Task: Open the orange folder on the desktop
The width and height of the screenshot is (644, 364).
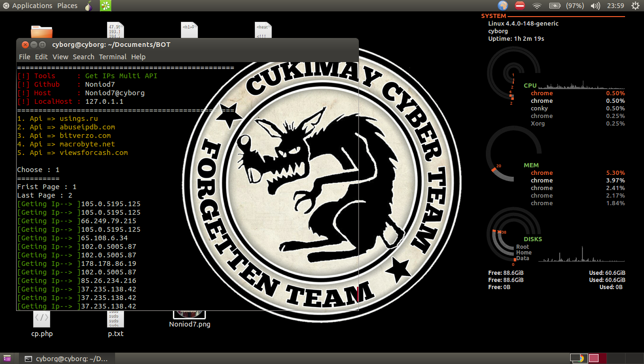Action: click(42, 31)
